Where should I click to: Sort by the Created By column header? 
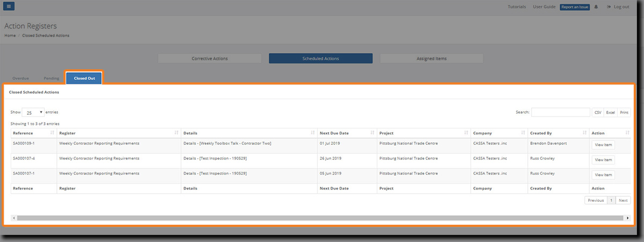click(x=558, y=133)
